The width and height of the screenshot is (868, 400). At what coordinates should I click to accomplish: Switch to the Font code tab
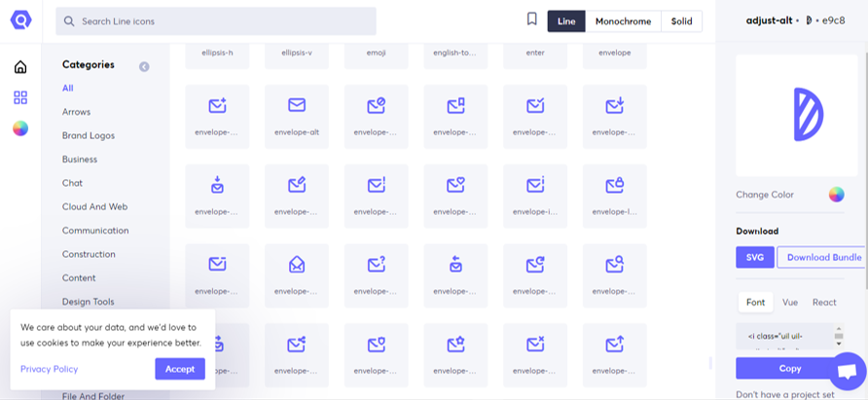(756, 302)
